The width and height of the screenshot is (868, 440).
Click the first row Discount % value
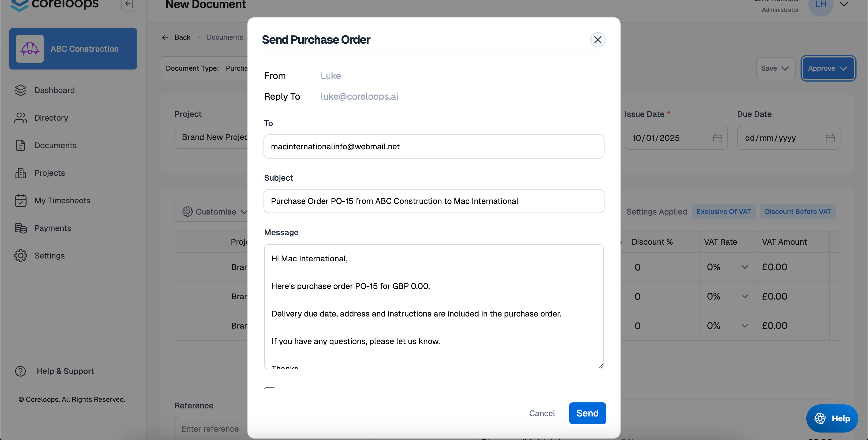click(638, 267)
